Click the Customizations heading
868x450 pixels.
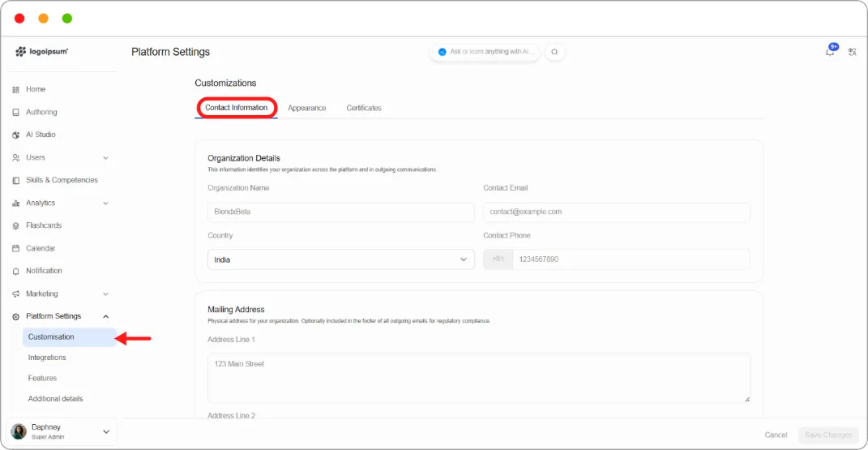[x=225, y=83]
